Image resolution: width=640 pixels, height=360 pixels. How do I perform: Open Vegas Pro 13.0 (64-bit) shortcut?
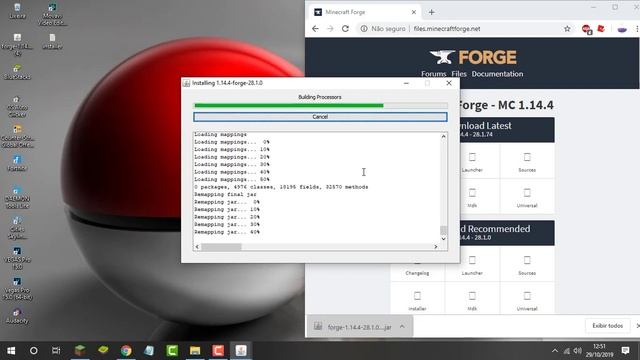17,289
